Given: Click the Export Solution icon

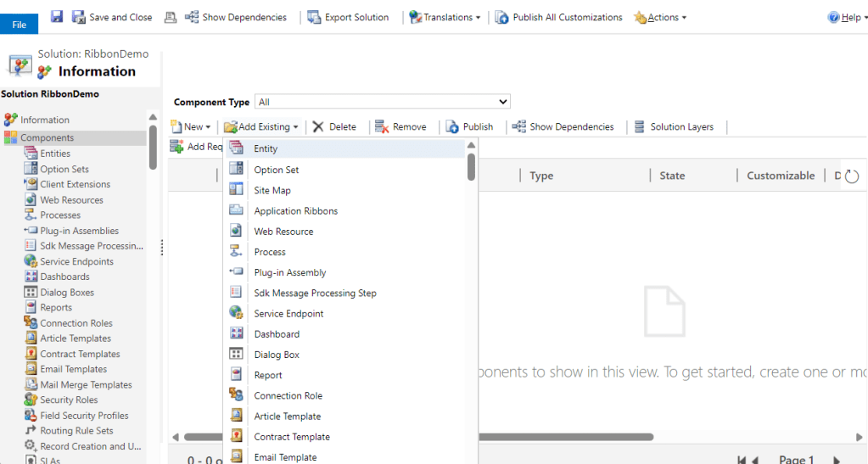Looking at the screenshot, I should tap(315, 17).
